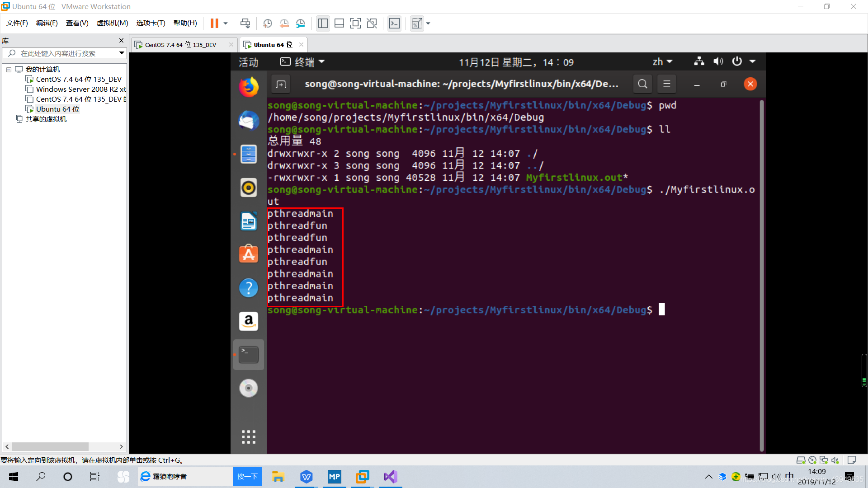
Task: Click the suspend/pause button in VMware toolbar
Action: [x=214, y=23]
